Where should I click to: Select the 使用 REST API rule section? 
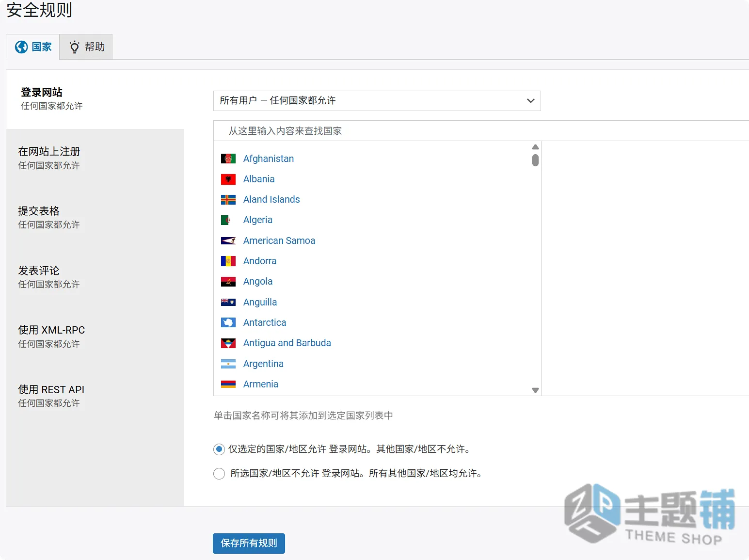point(95,396)
